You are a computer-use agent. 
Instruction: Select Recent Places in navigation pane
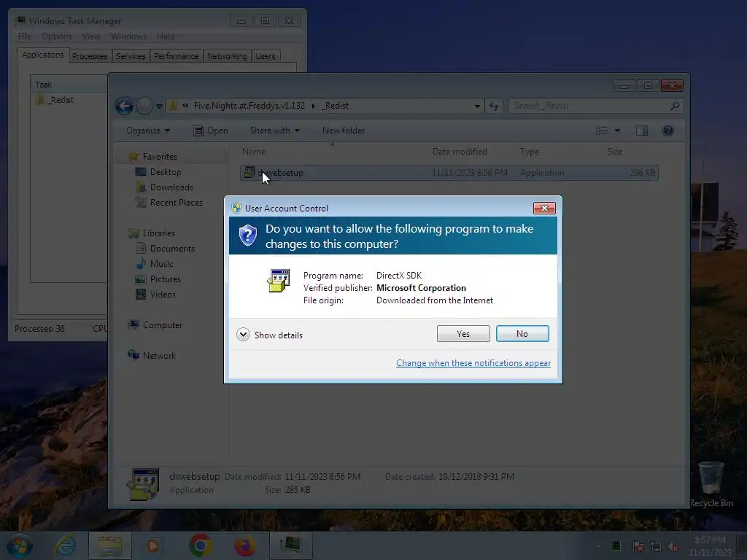(177, 203)
